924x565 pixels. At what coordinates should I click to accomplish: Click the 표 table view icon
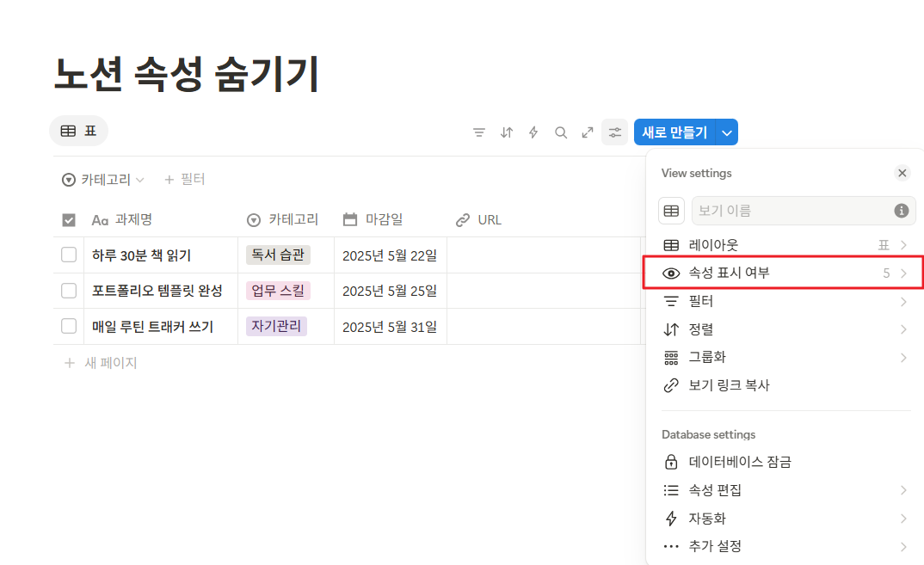tap(77, 131)
